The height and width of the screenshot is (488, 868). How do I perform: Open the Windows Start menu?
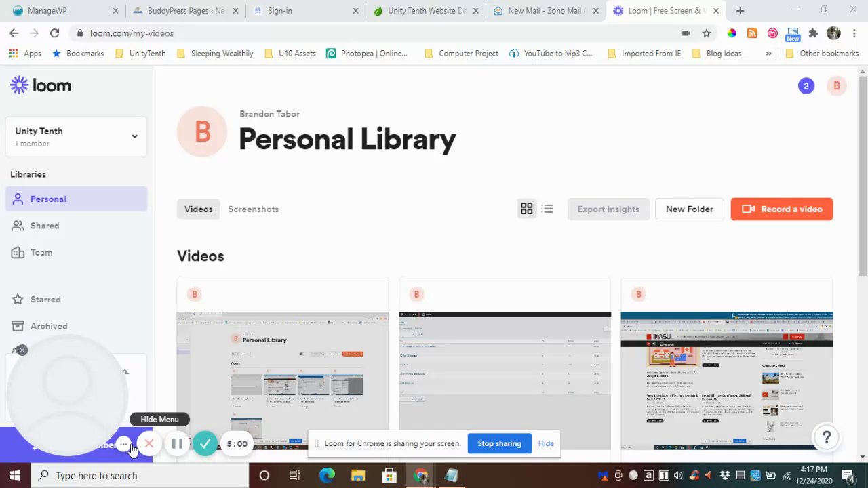point(15,476)
